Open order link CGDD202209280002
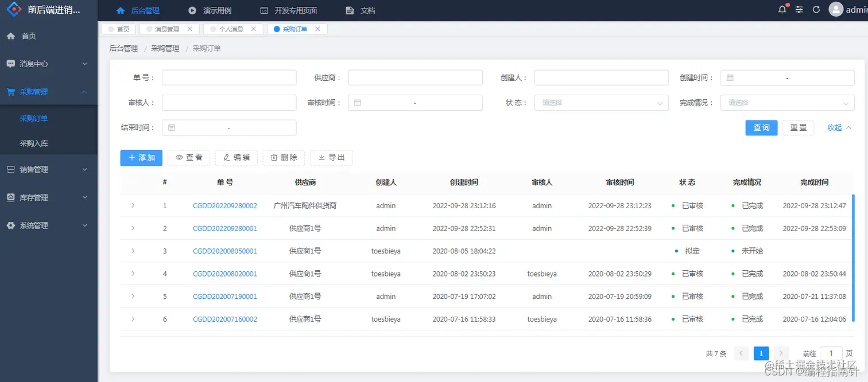Screen dimensions: 868x382 click(x=225, y=205)
